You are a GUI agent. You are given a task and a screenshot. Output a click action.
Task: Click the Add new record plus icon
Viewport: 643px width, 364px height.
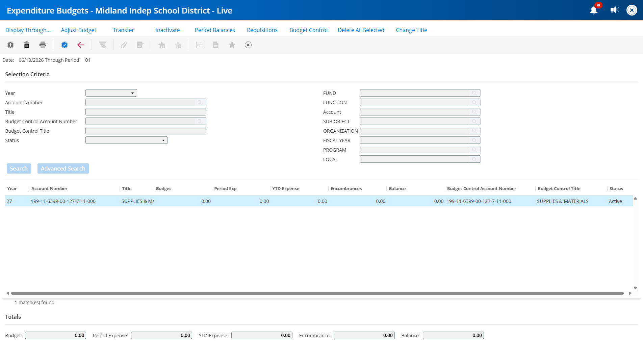(10, 45)
